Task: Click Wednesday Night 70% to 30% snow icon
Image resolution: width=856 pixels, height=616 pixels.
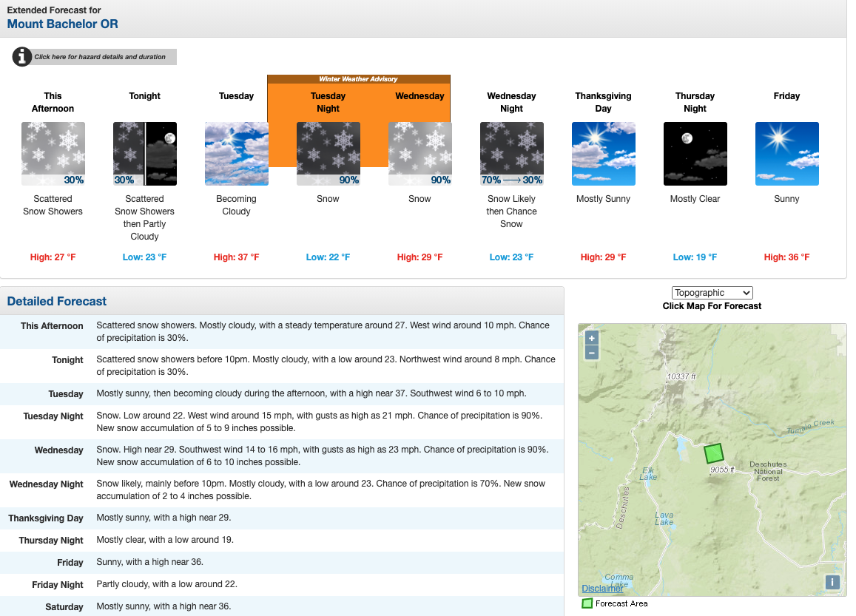Action: pyautogui.click(x=511, y=154)
